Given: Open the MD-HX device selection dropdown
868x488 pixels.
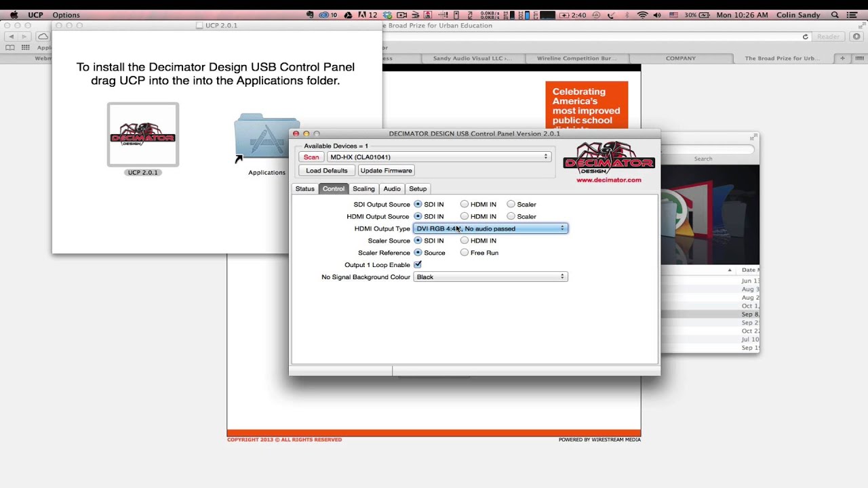Looking at the screenshot, I should [x=439, y=157].
